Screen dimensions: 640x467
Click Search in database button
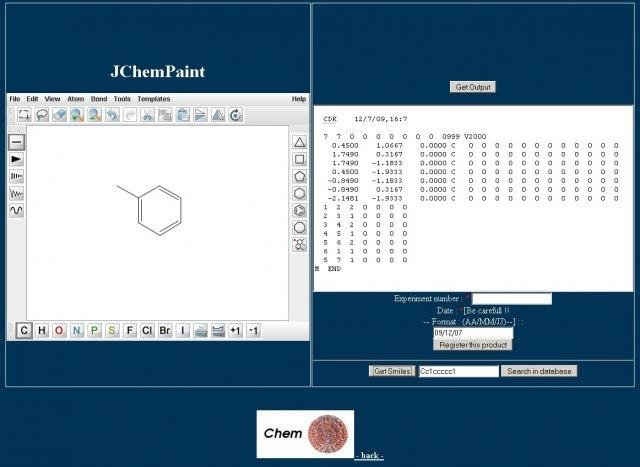click(x=539, y=371)
